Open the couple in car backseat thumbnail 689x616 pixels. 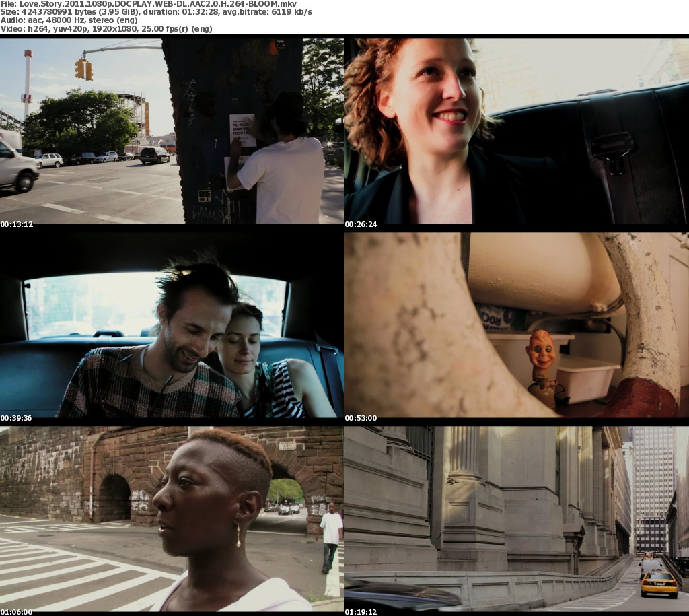coord(172,325)
